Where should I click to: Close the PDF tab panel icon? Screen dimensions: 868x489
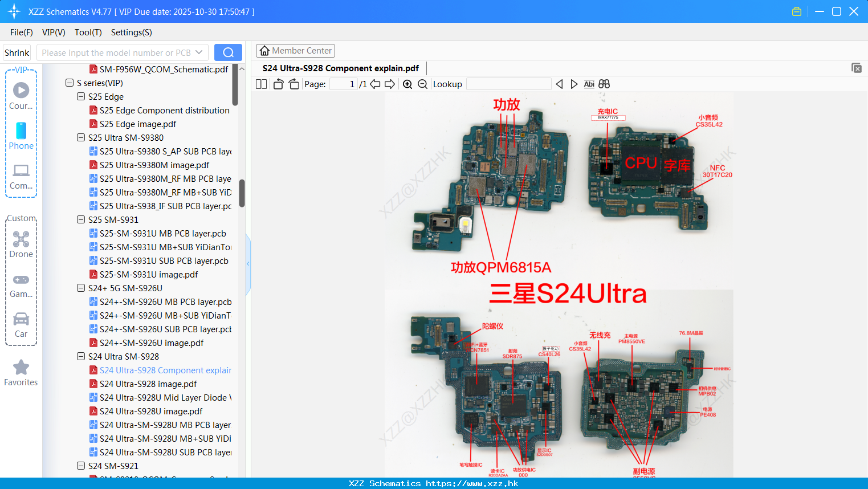[857, 68]
